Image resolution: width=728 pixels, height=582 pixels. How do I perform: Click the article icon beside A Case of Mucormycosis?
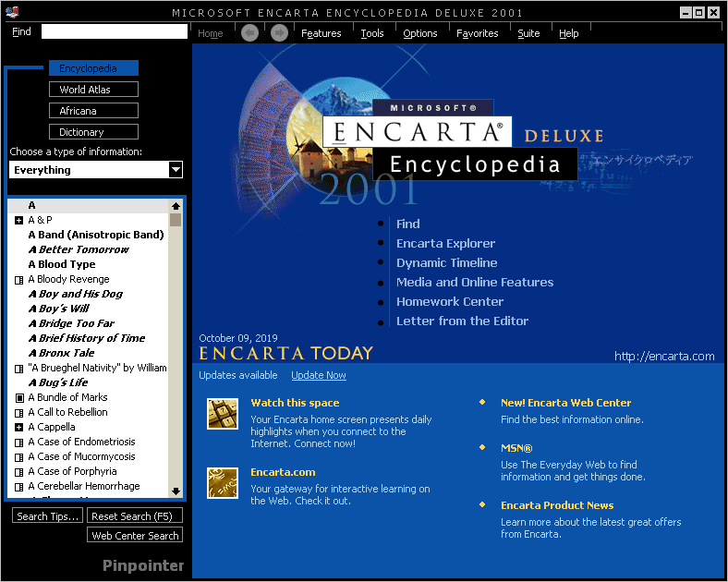pos(19,457)
